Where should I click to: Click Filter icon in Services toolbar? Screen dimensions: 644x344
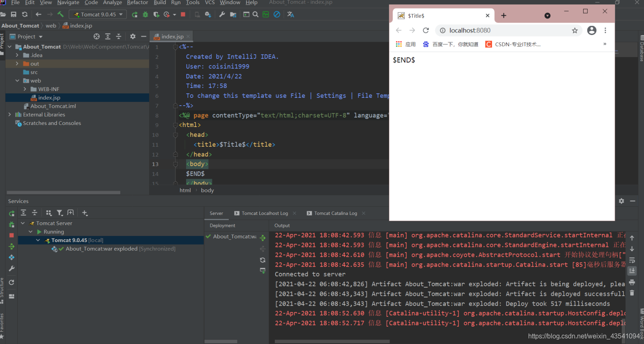tap(60, 212)
